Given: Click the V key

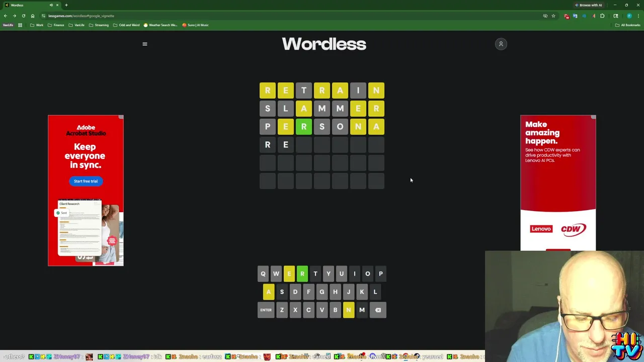Looking at the screenshot, I should (321, 310).
